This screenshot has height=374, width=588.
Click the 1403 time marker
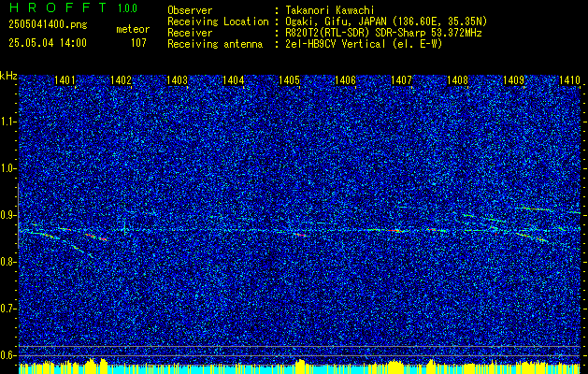(x=177, y=79)
